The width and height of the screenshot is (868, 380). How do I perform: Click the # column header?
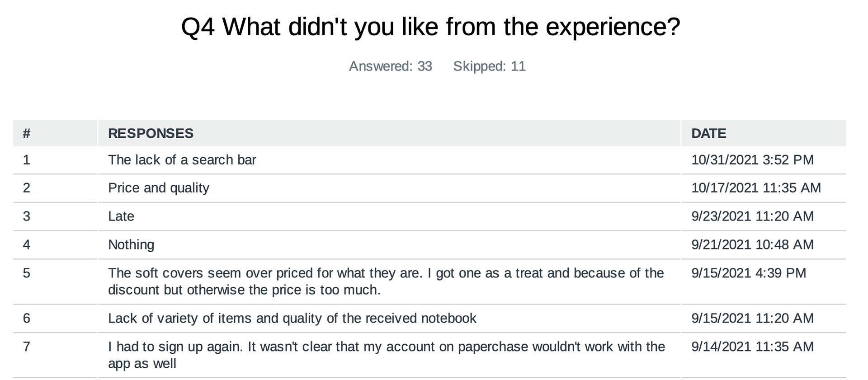click(x=27, y=133)
